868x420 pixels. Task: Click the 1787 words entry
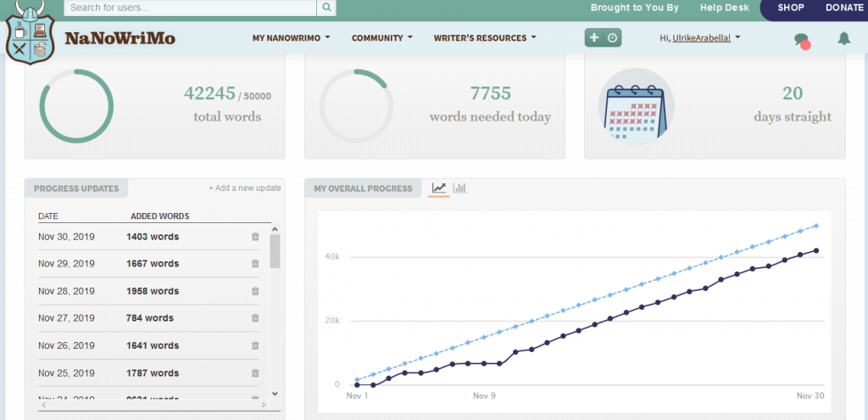153,372
